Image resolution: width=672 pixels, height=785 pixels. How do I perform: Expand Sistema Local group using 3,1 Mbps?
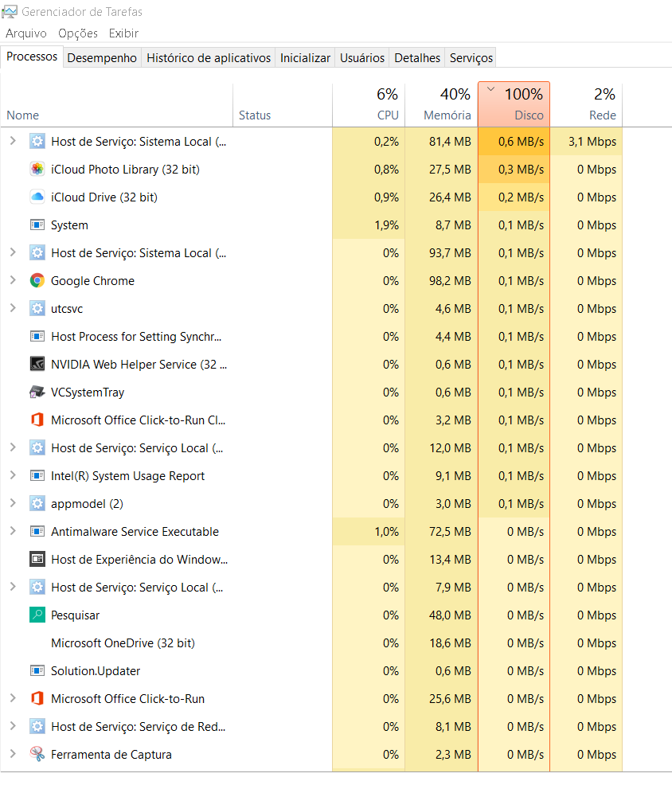click(x=13, y=141)
